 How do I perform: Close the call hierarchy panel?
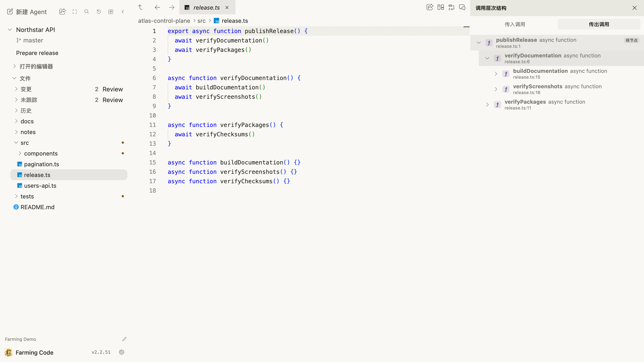pyautogui.click(x=635, y=8)
